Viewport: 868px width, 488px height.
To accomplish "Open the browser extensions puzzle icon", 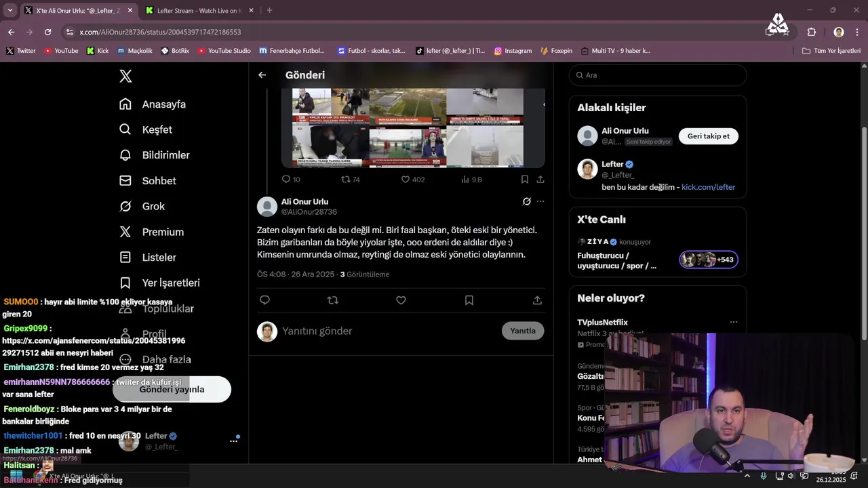I will click(x=811, y=32).
